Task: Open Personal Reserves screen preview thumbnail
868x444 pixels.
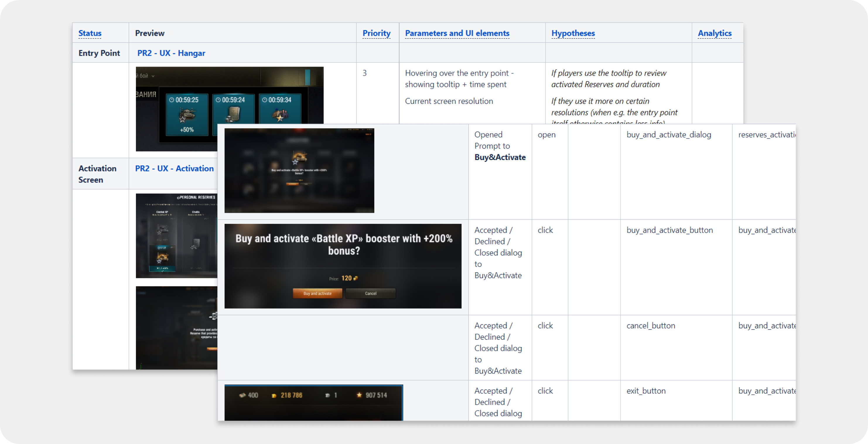Action: [x=177, y=236]
